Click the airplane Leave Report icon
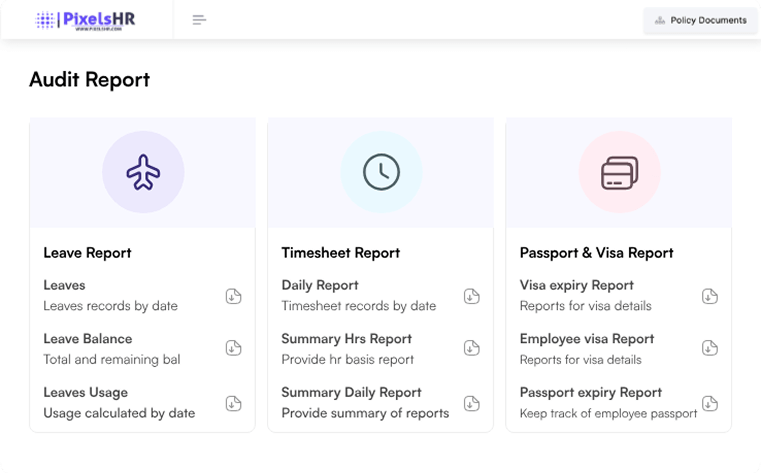 pyautogui.click(x=143, y=173)
